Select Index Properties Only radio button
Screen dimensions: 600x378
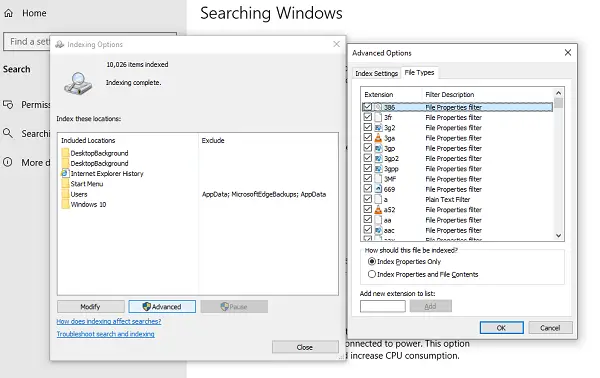(372, 261)
